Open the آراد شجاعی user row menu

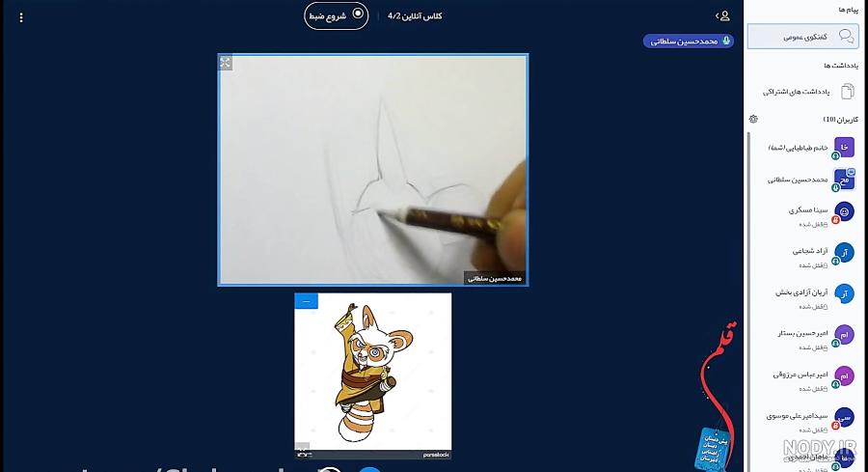pos(805,256)
